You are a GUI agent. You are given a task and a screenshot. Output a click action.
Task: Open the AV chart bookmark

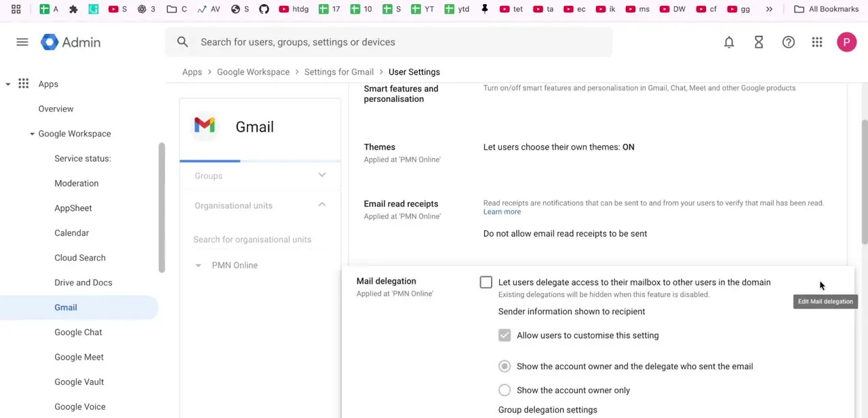[209, 9]
